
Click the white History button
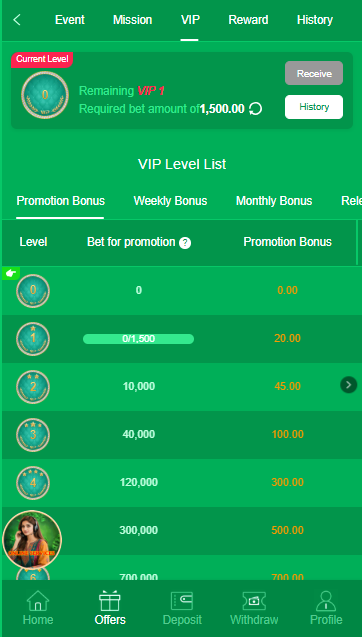314,107
